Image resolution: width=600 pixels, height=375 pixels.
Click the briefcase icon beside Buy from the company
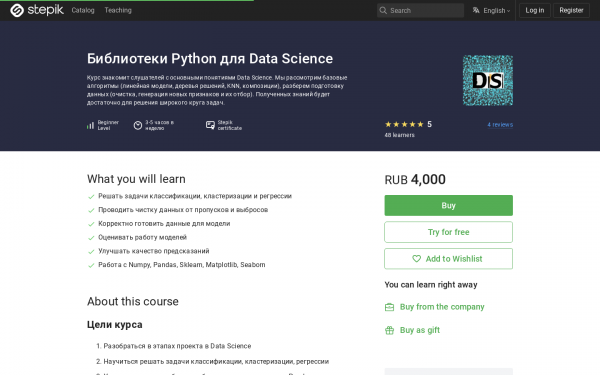coord(389,307)
